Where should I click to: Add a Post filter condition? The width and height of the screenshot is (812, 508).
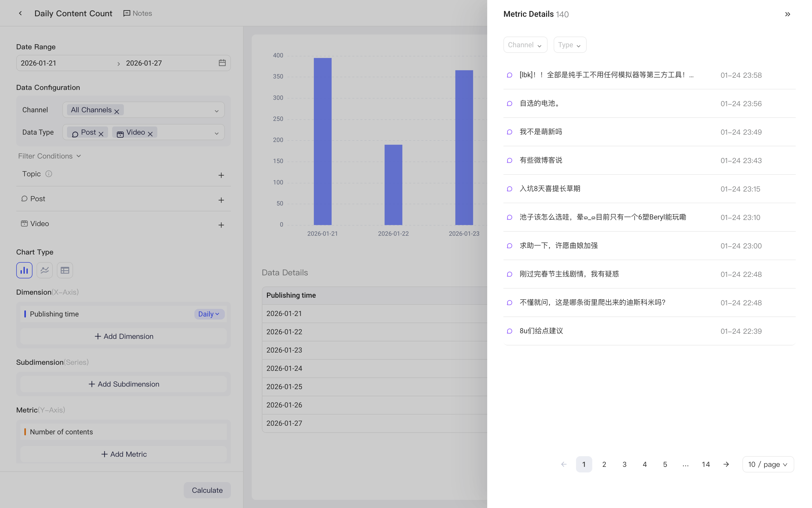221,200
